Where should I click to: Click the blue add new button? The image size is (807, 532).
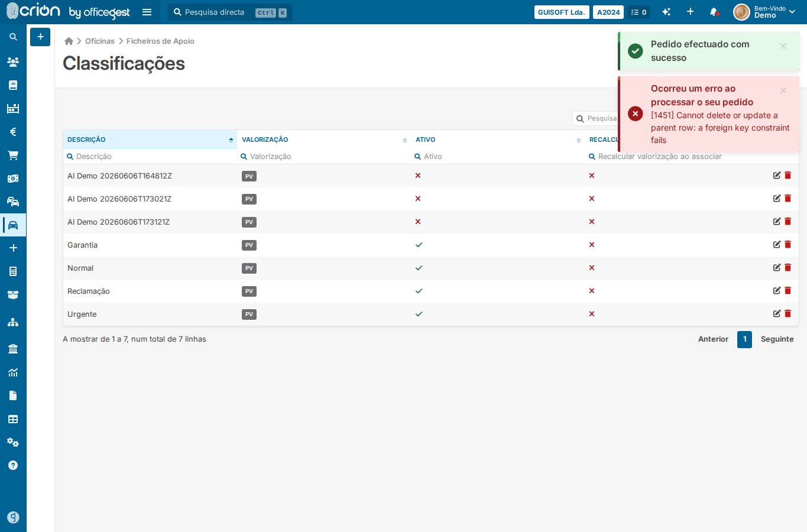(x=40, y=37)
